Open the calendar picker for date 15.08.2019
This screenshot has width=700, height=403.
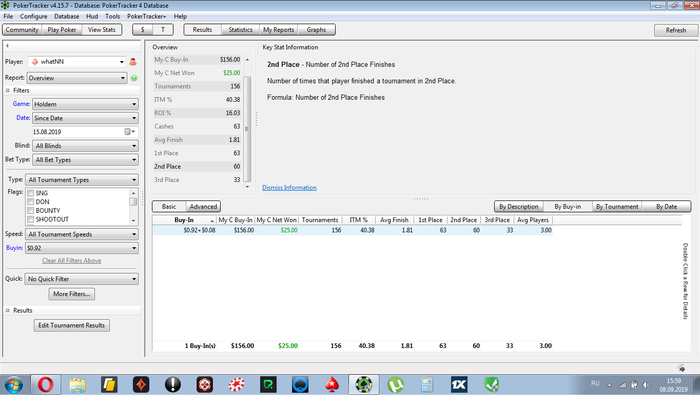129,132
